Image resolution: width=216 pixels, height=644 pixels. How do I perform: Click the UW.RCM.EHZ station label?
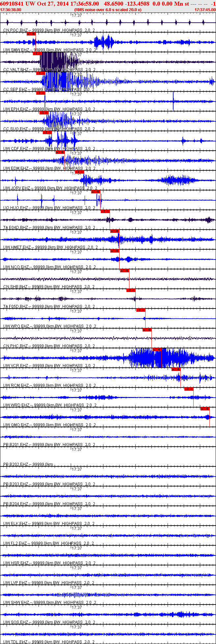(16, 385)
